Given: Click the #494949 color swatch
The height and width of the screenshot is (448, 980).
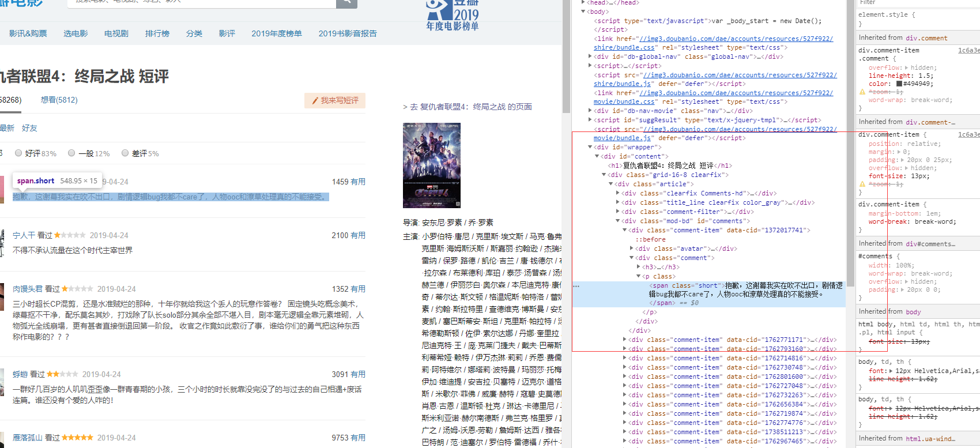Looking at the screenshot, I should click(x=899, y=84).
